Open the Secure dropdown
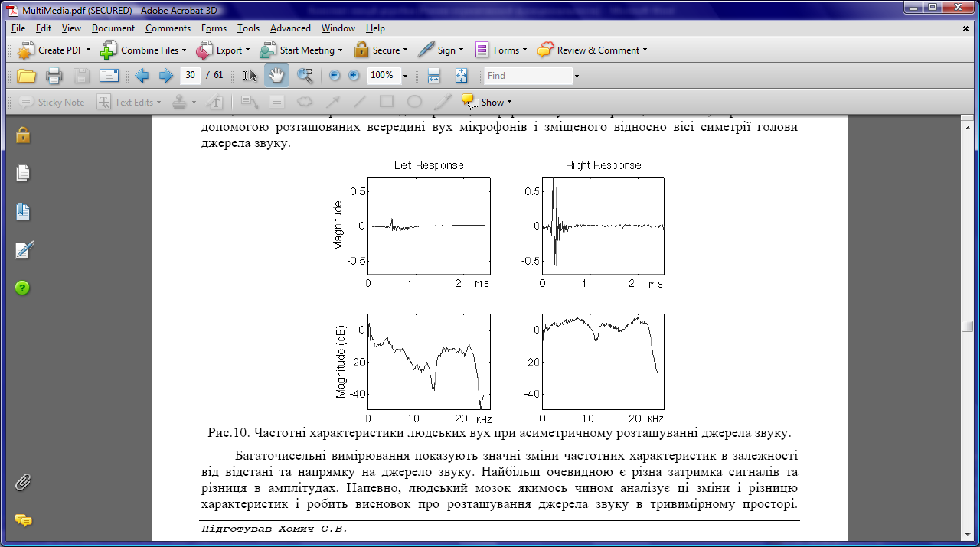The width and height of the screenshot is (980, 547). pyautogui.click(x=381, y=50)
